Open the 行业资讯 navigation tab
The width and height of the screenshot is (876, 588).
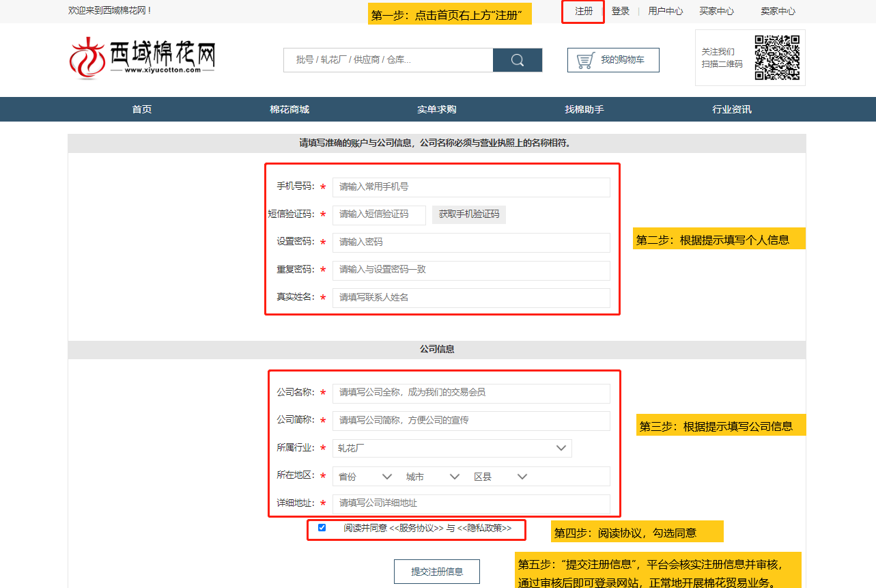(x=731, y=109)
